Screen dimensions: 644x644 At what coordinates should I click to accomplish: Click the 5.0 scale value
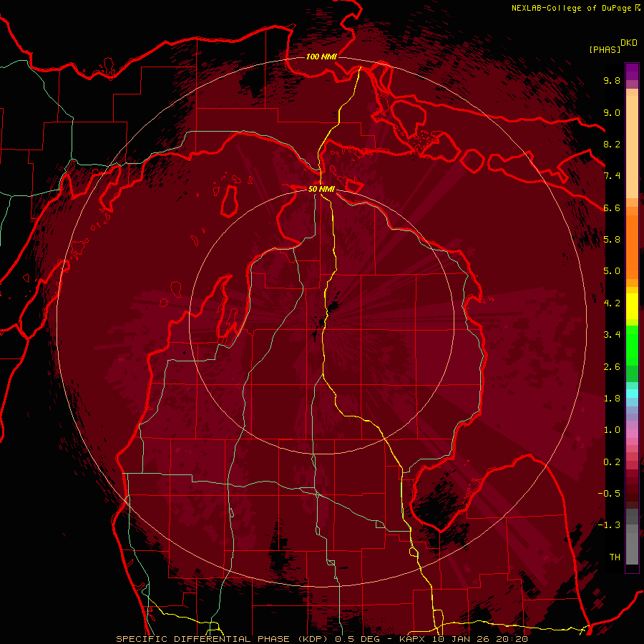tap(612, 271)
